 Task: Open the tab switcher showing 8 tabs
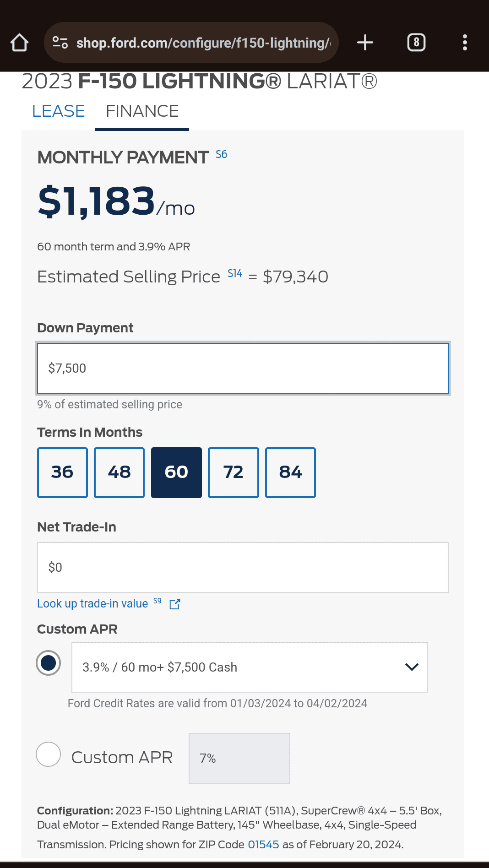[416, 42]
